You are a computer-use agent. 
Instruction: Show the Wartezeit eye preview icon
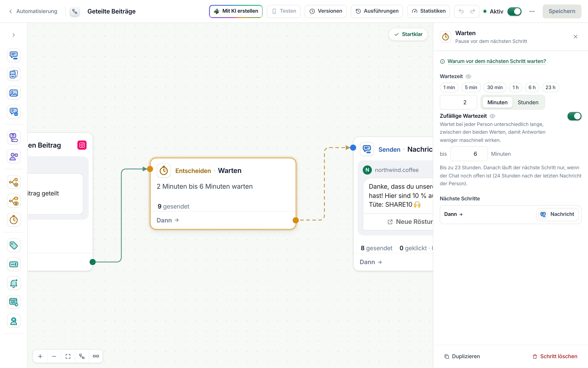tap(468, 76)
